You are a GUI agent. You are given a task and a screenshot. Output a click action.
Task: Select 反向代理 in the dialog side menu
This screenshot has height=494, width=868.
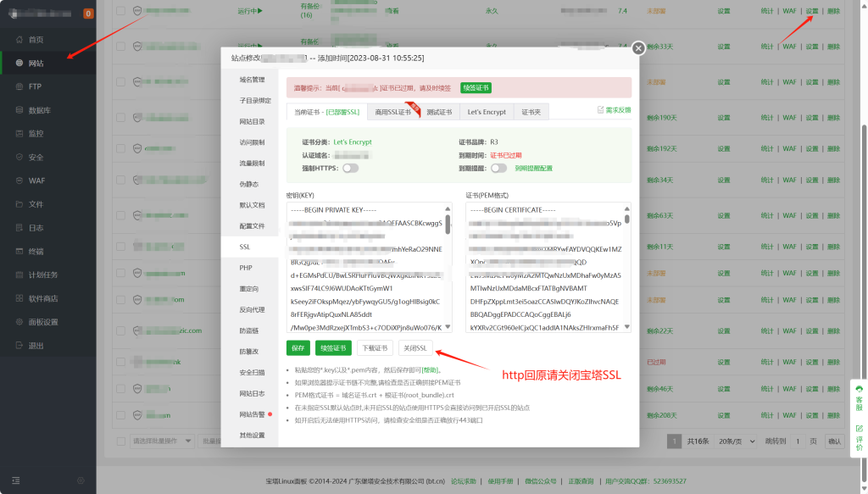[251, 309]
